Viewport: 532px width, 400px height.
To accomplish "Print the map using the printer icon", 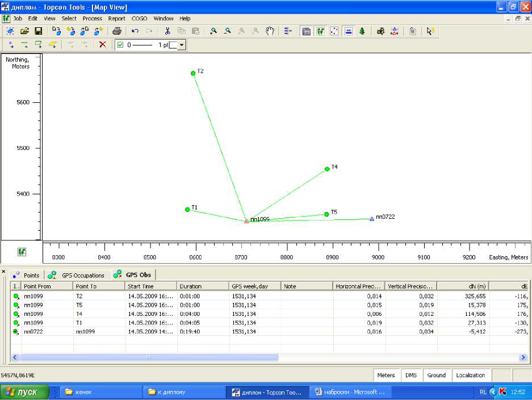I will click(116, 31).
